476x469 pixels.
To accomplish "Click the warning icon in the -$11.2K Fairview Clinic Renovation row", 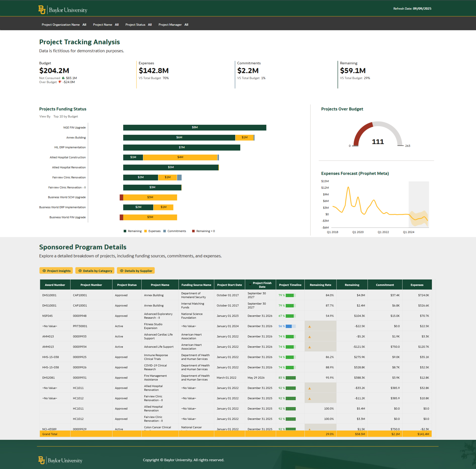I will coord(310,399).
